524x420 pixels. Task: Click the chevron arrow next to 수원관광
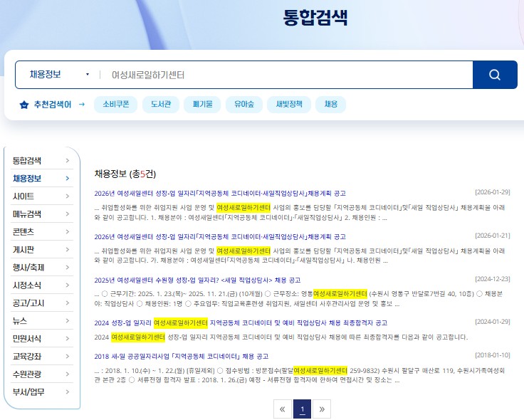tap(68, 374)
